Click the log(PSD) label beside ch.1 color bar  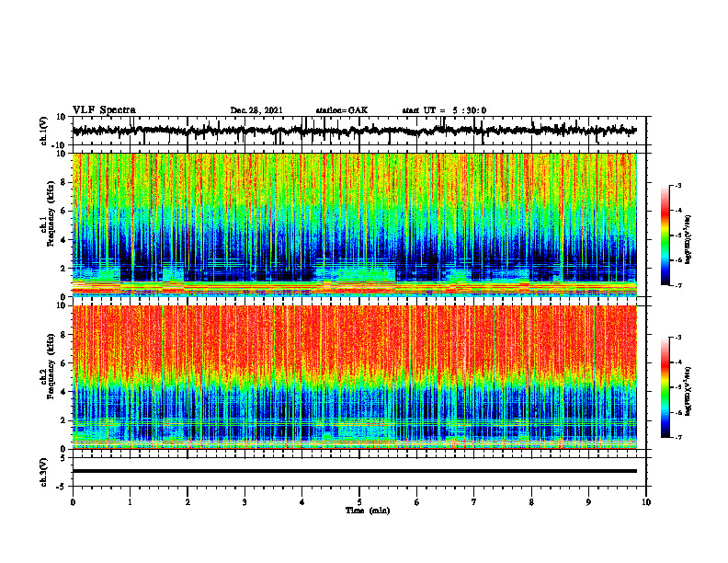[x=688, y=240]
